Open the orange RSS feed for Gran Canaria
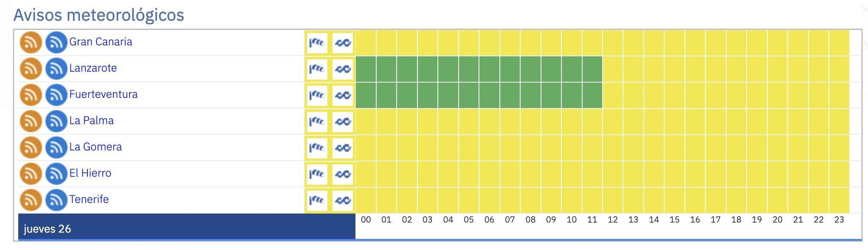 point(30,42)
